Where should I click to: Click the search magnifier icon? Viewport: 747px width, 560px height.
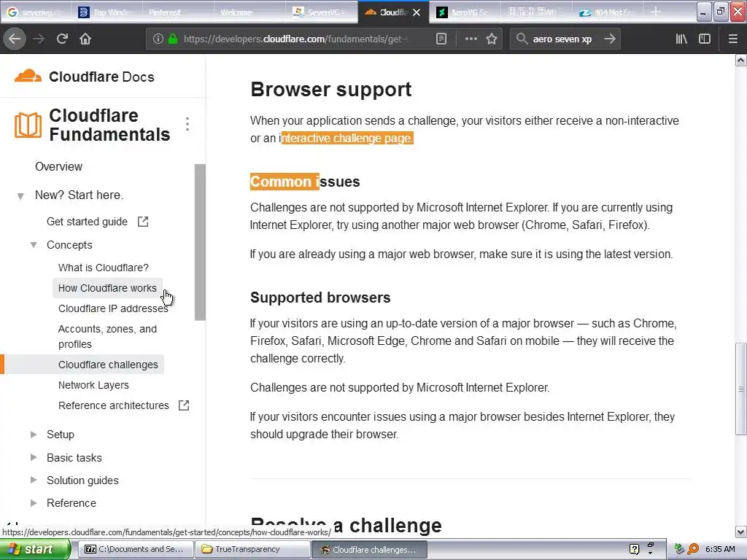click(522, 39)
